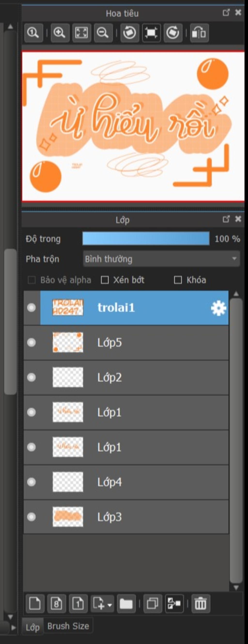The height and width of the screenshot is (644, 248).
Task: Click the fit-to-window icon in navigator
Action: (x=81, y=33)
